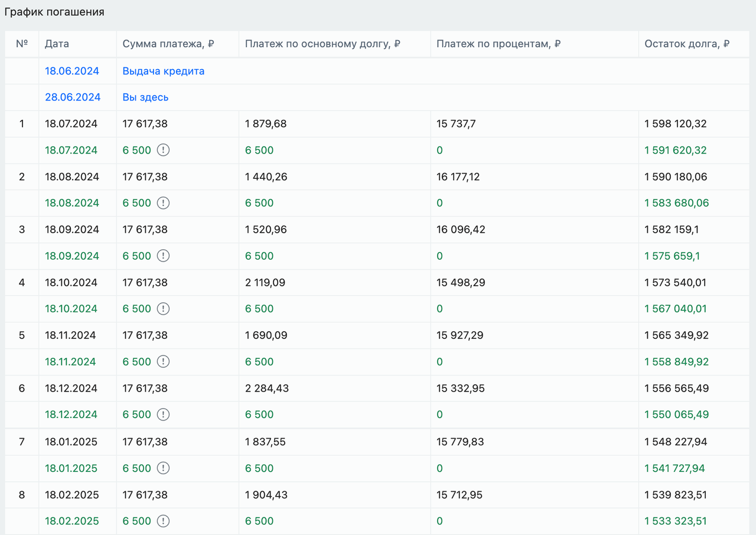Click payment amount 17 617,38 in row 5

[145, 335]
